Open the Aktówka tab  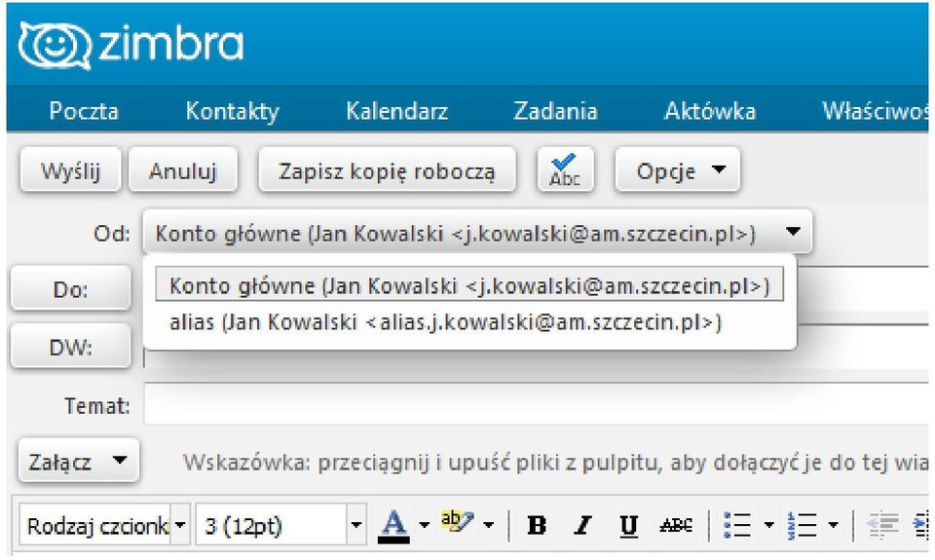tap(710, 111)
